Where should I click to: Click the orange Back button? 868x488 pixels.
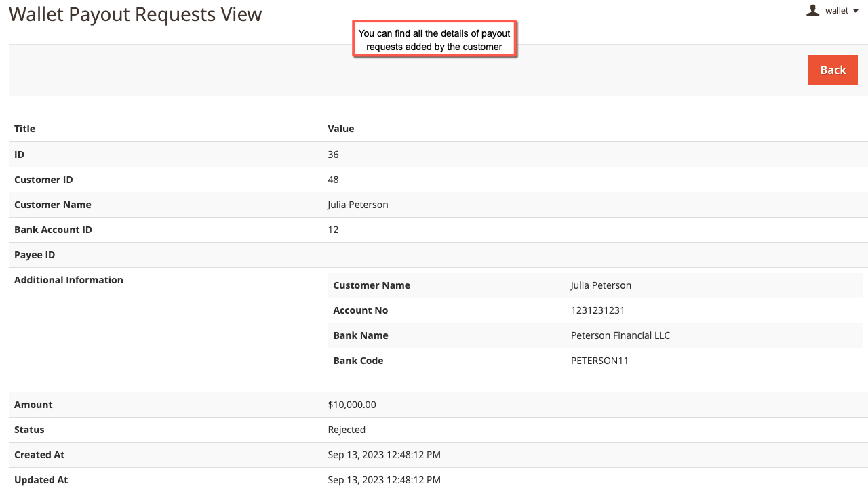point(833,70)
